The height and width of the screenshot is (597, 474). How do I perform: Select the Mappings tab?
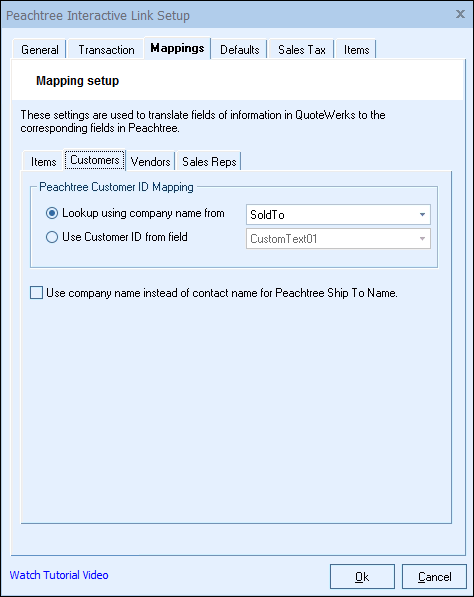(x=177, y=48)
